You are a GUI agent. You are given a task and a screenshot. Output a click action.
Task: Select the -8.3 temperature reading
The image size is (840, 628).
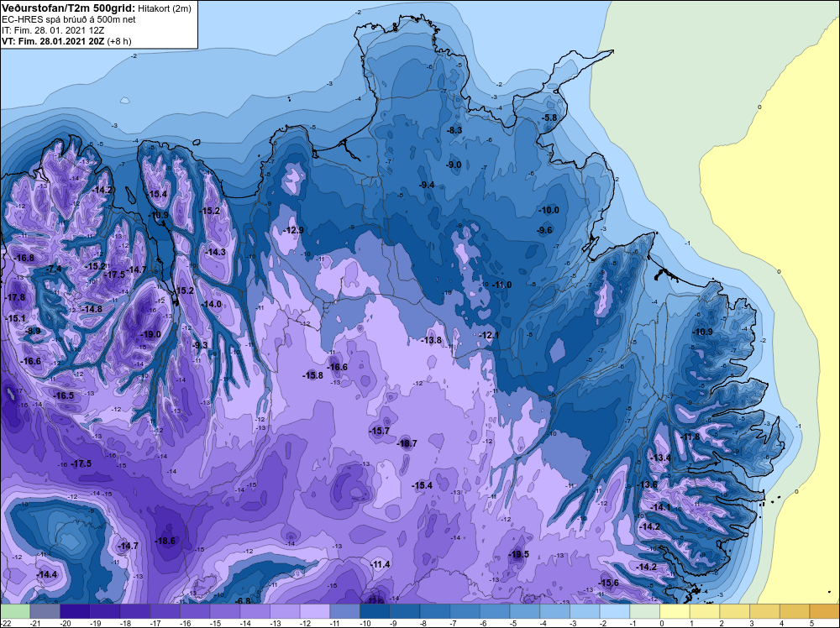[x=454, y=130]
